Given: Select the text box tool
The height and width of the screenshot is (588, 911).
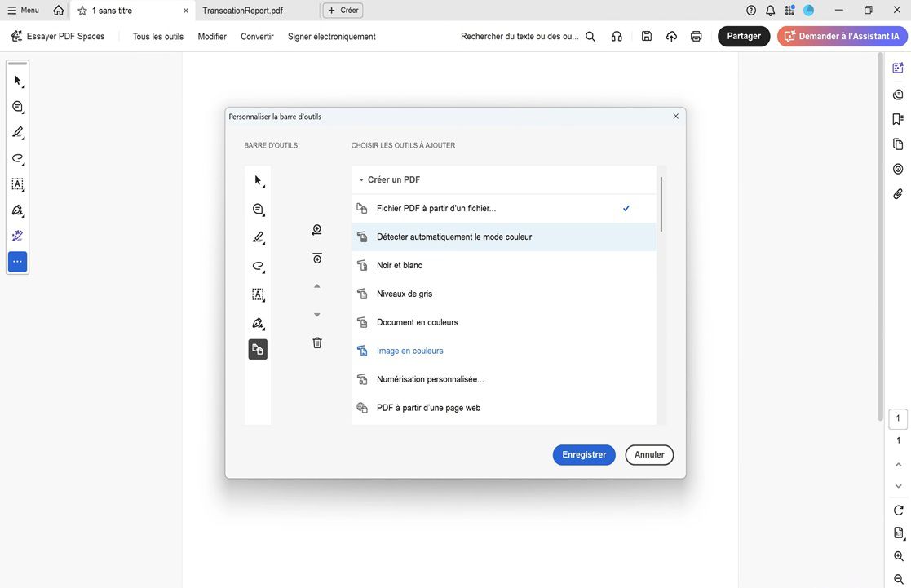Looking at the screenshot, I should (14, 183).
